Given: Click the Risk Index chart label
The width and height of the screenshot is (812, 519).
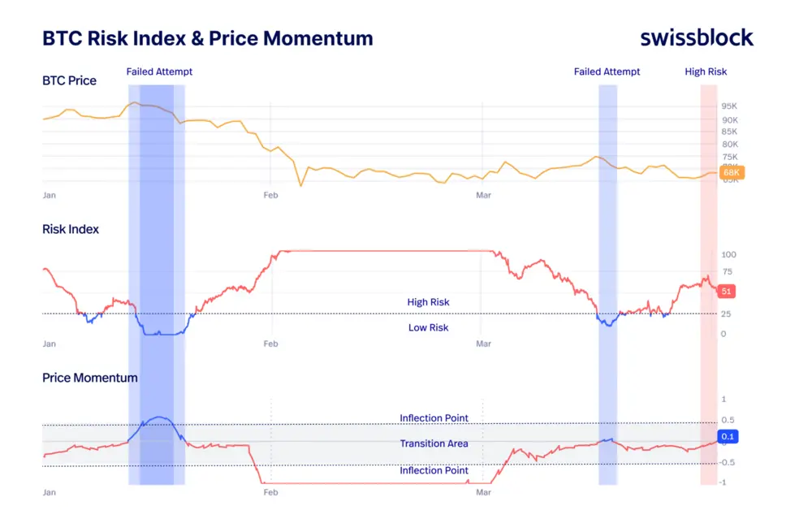Looking at the screenshot, I should (71, 229).
